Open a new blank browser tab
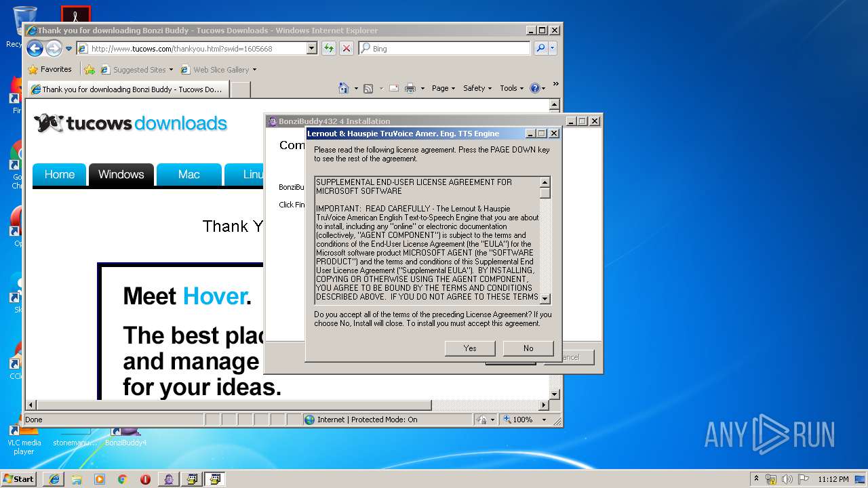868x488 pixels. [x=241, y=89]
